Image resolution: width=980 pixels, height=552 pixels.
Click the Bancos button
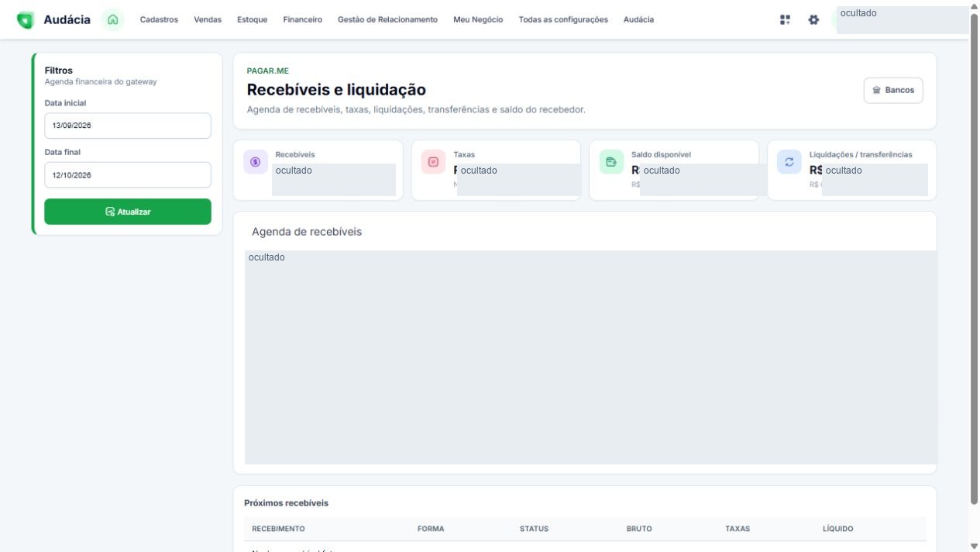[x=893, y=90]
